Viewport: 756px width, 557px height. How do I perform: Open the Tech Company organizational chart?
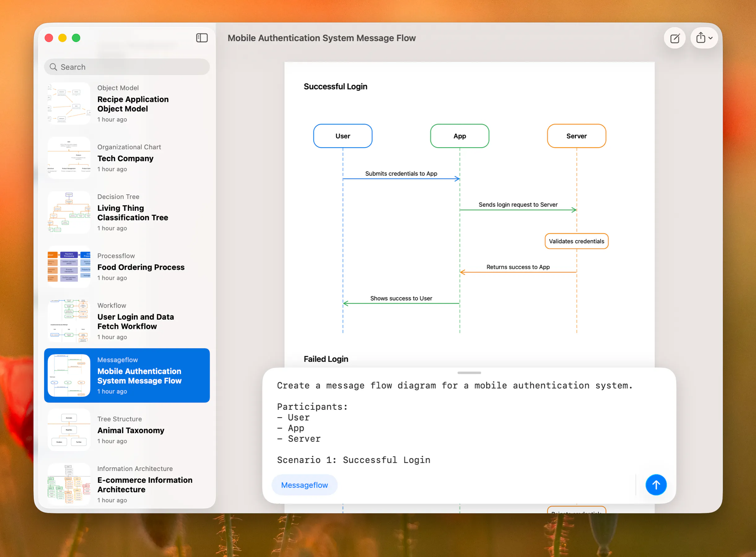[x=127, y=158]
